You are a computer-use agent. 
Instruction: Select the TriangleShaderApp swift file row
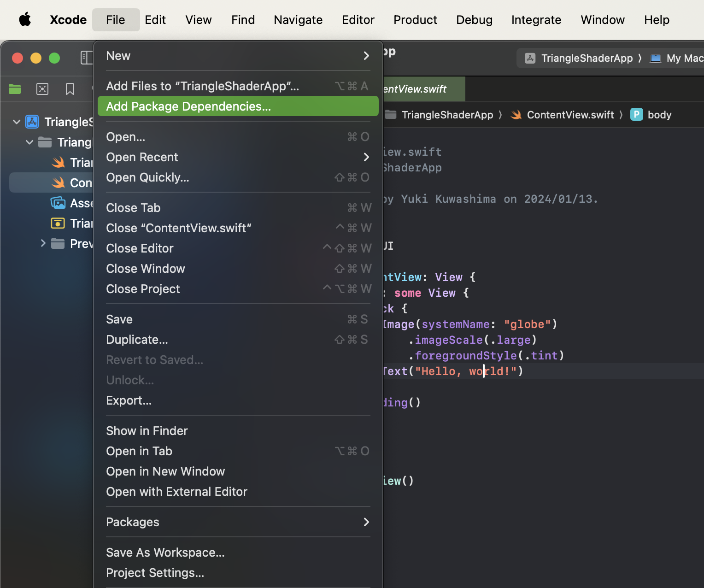[51, 163]
